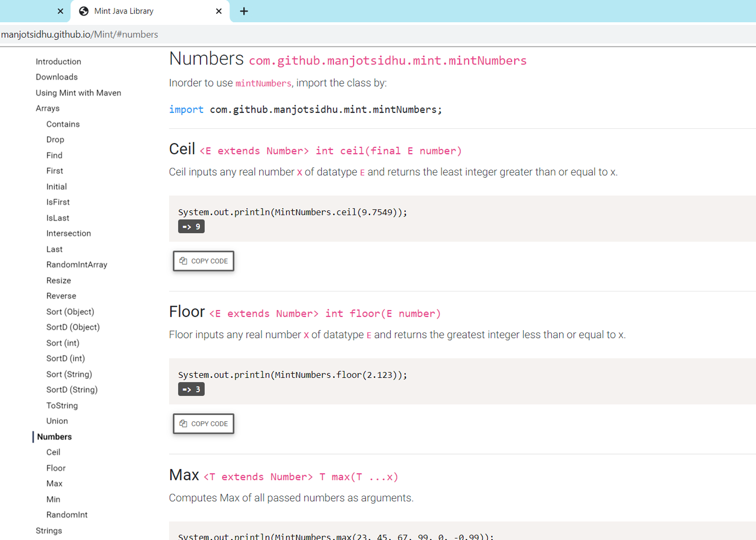The width and height of the screenshot is (756, 540).
Task: Jump to SortD (String) section
Action: coord(72,390)
